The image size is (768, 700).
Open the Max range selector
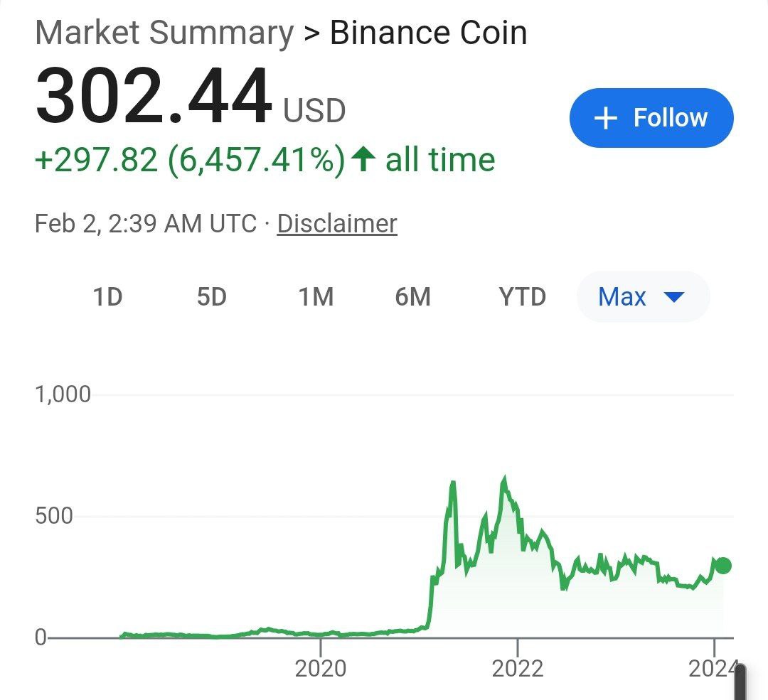click(x=643, y=296)
